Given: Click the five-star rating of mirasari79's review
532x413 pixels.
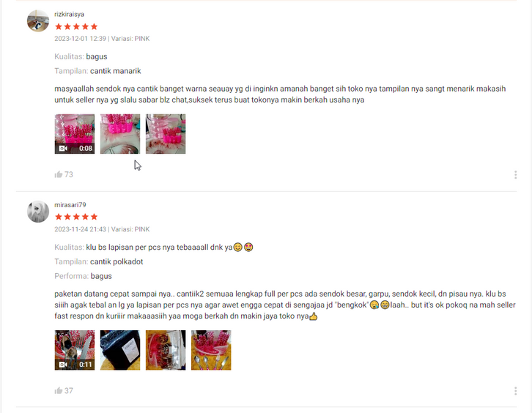Looking at the screenshot, I should (x=76, y=217).
